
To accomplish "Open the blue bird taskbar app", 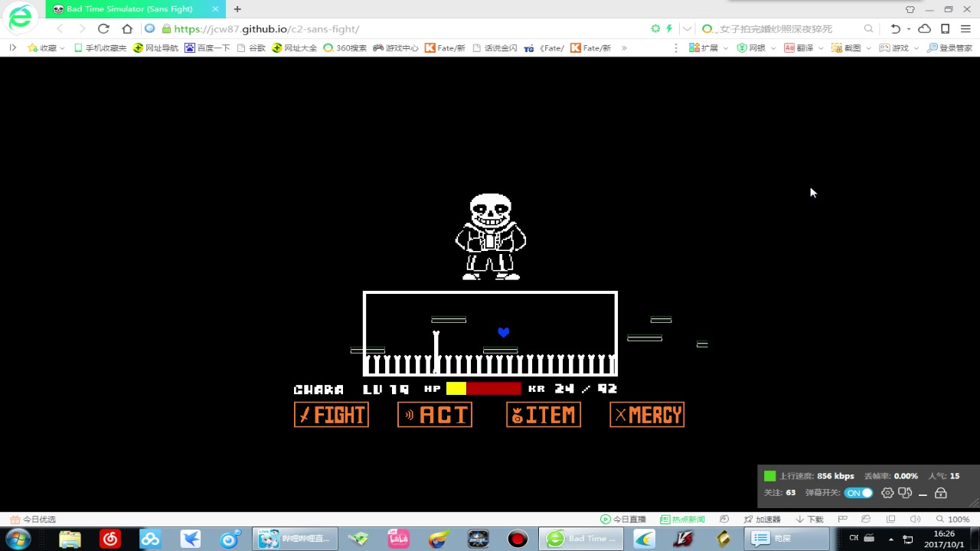I will click(191, 539).
